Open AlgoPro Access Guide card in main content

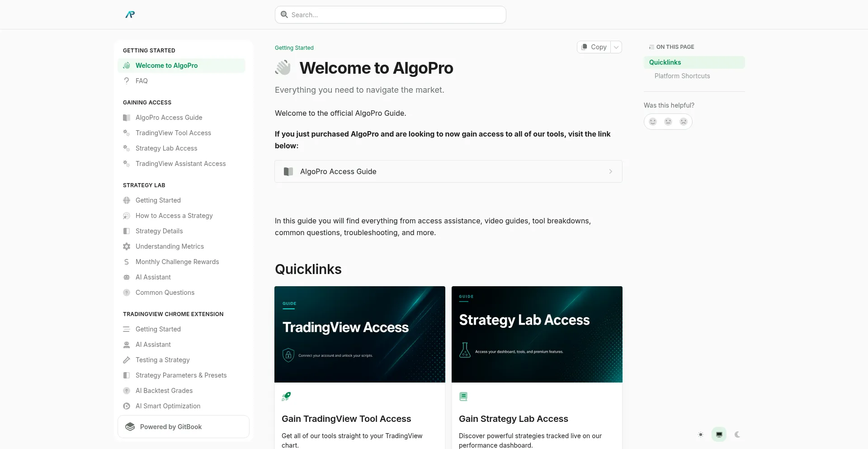coord(448,171)
